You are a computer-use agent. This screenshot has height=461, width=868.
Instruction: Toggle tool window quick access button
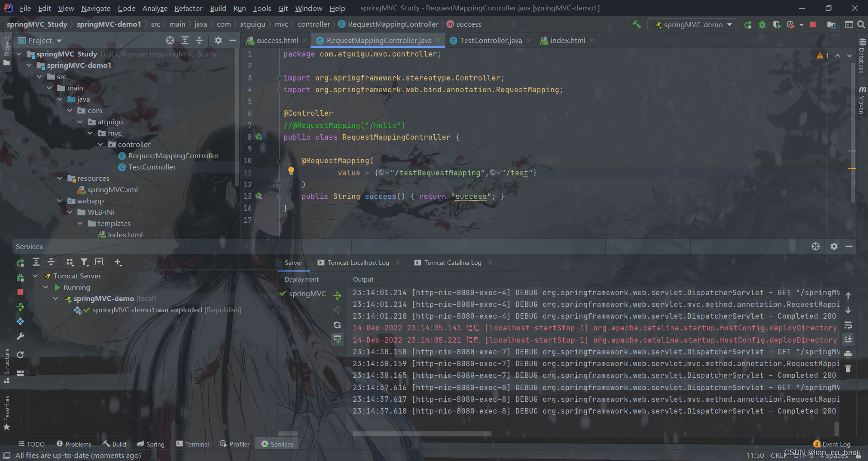[7, 455]
